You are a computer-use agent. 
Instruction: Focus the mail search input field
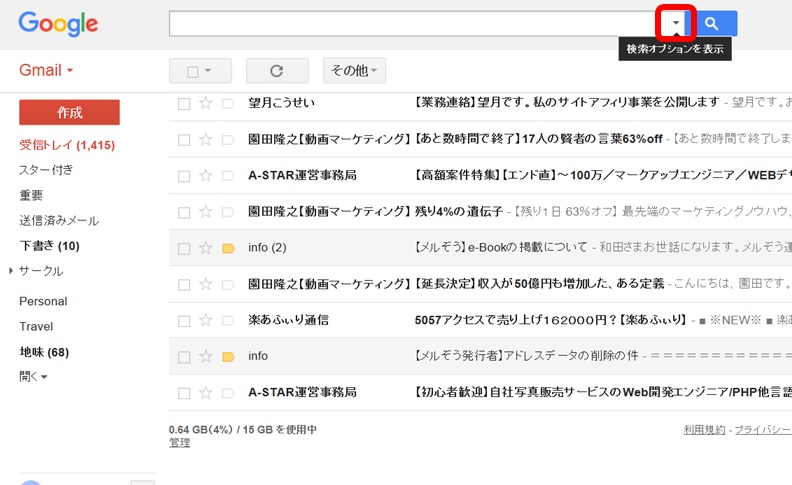point(414,23)
